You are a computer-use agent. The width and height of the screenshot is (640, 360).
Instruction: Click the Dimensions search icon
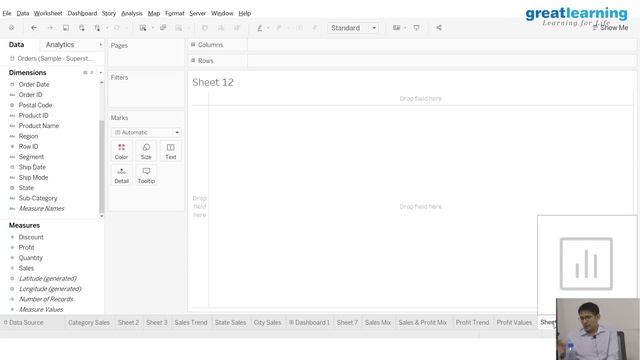point(92,72)
